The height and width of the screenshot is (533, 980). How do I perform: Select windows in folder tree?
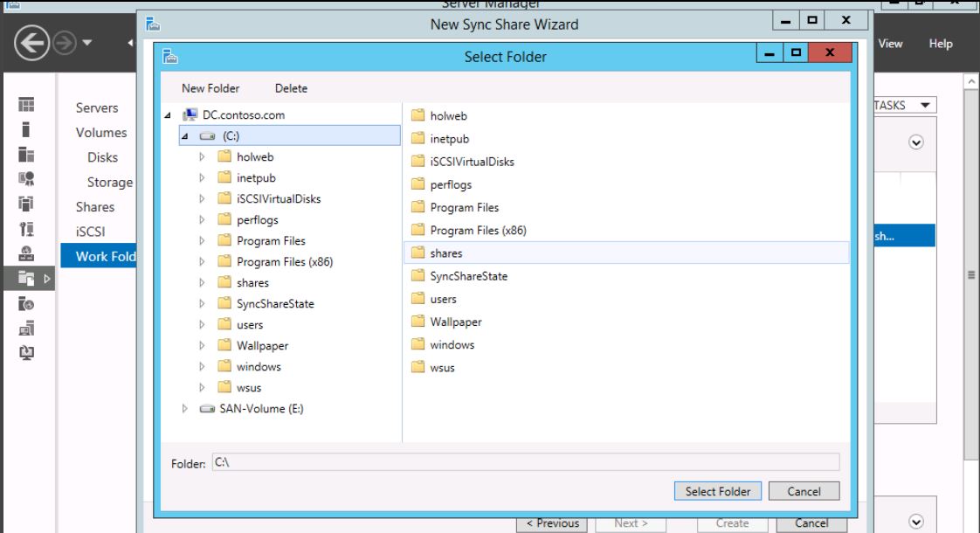click(259, 367)
